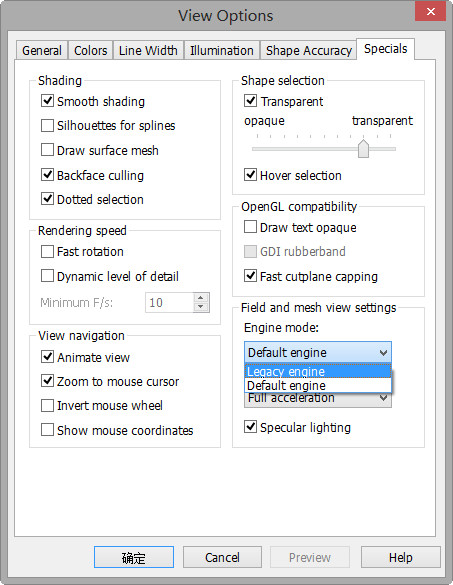The height and width of the screenshot is (585, 453).
Task: Check Dynamic level of detail
Action: tap(47, 276)
